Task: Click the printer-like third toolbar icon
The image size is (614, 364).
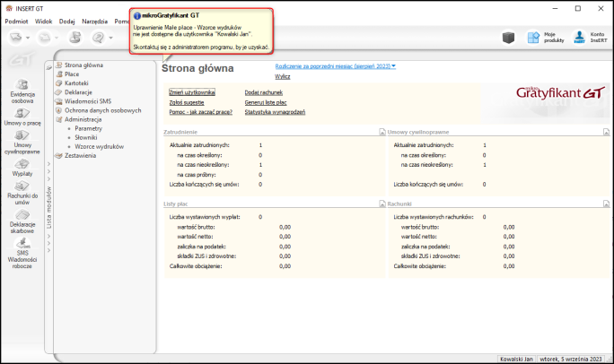Action: (75, 38)
